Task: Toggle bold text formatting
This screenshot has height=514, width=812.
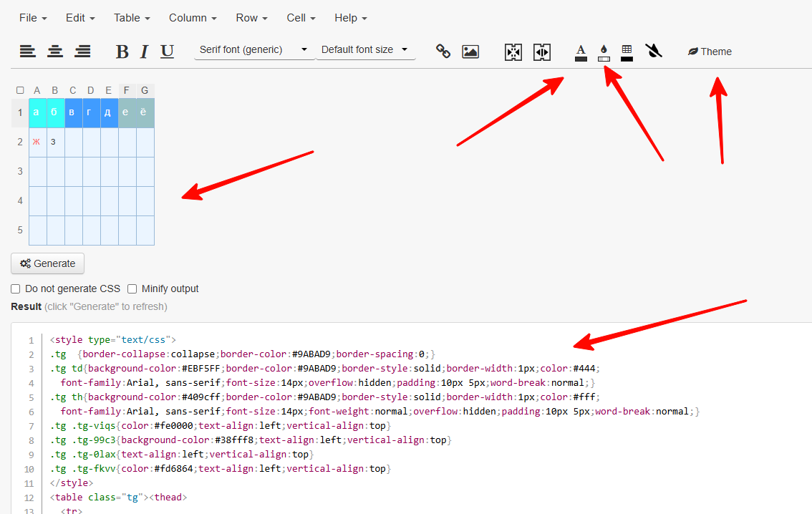Action: click(122, 52)
